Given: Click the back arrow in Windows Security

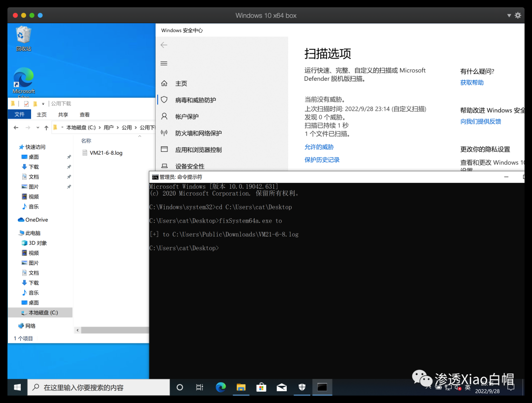Looking at the screenshot, I should point(164,45).
